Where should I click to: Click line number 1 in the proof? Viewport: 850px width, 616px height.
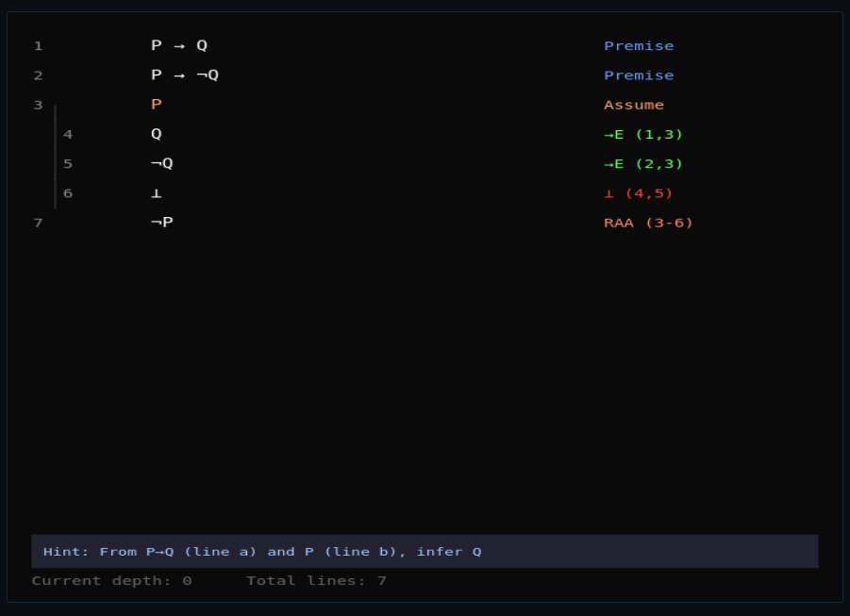38,45
